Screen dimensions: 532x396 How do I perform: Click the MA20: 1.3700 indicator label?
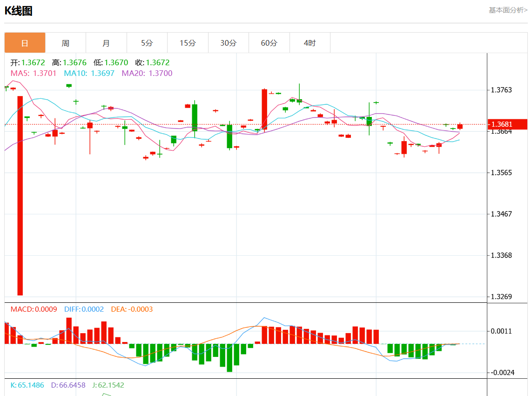(x=147, y=73)
